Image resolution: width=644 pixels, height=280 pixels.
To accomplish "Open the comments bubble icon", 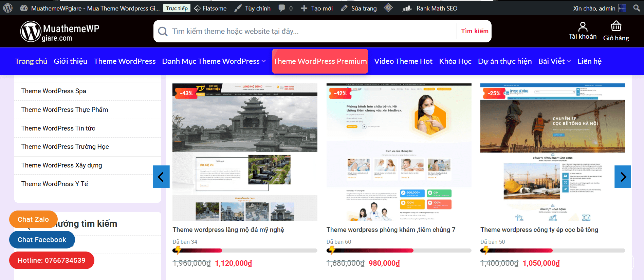I will (282, 8).
